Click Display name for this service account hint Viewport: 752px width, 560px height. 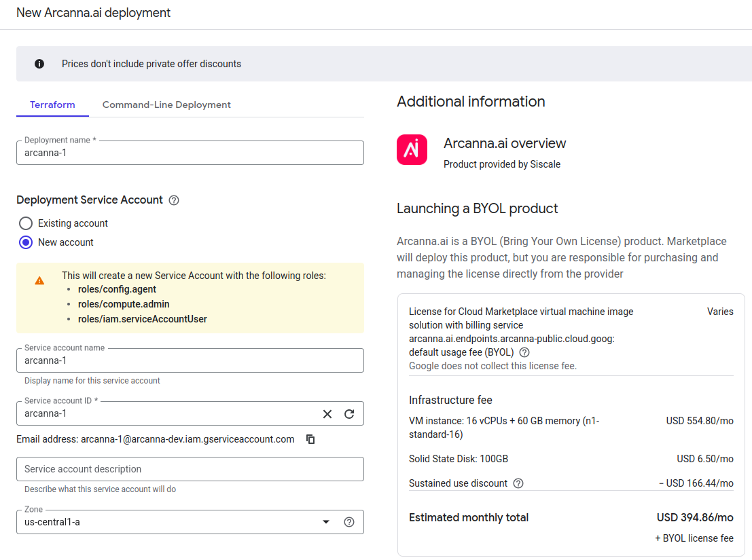point(92,381)
